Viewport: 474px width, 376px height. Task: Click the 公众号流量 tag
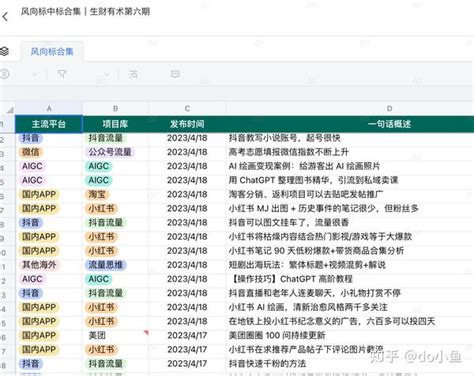tap(110, 152)
